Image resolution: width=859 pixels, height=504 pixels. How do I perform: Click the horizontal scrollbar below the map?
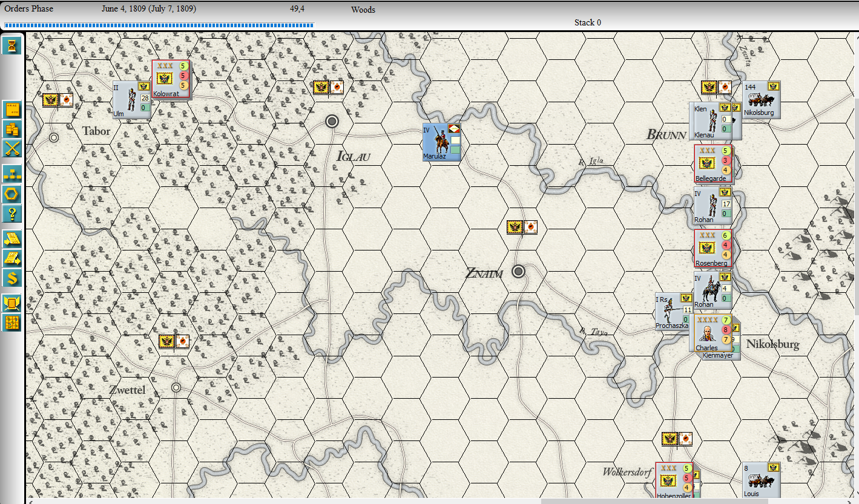point(439,502)
